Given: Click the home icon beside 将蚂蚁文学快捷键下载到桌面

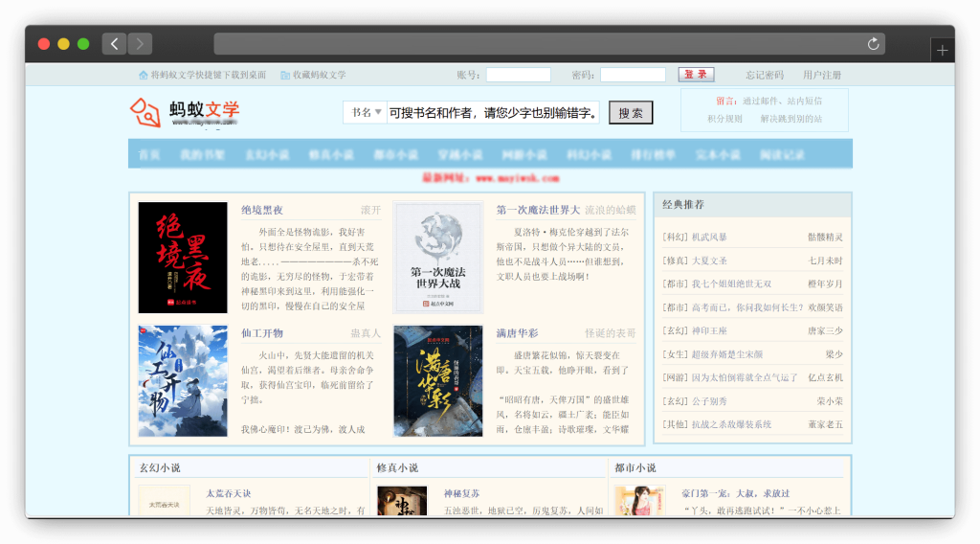Looking at the screenshot, I should click(x=144, y=75).
